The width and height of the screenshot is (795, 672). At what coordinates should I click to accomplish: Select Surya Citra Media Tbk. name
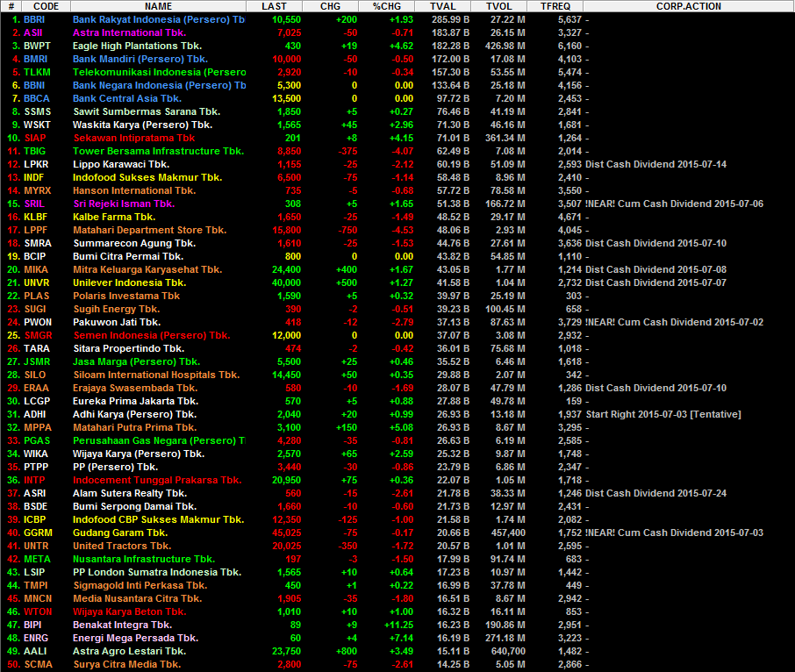pyautogui.click(x=127, y=665)
